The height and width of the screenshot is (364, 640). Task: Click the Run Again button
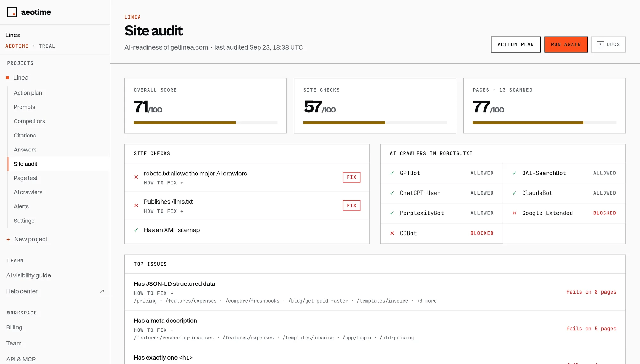pos(566,45)
